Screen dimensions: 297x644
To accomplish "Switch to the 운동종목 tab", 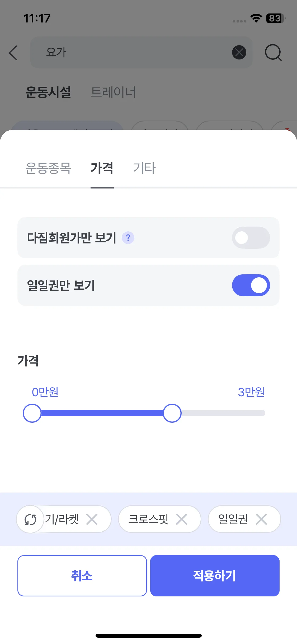I will click(48, 168).
